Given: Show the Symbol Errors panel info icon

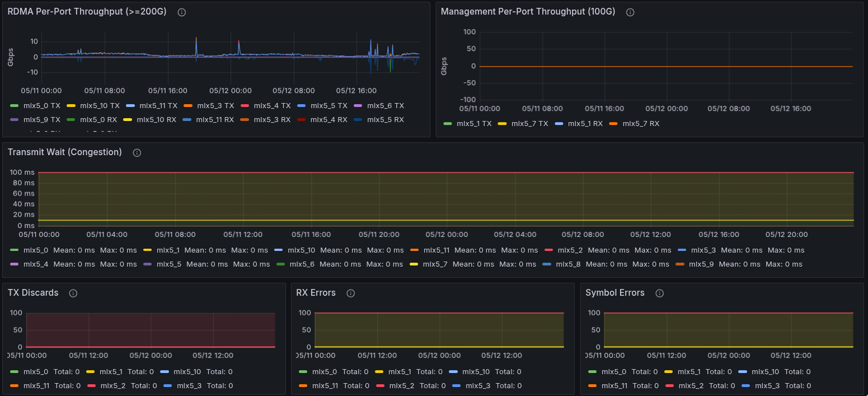Looking at the screenshot, I should [x=660, y=293].
